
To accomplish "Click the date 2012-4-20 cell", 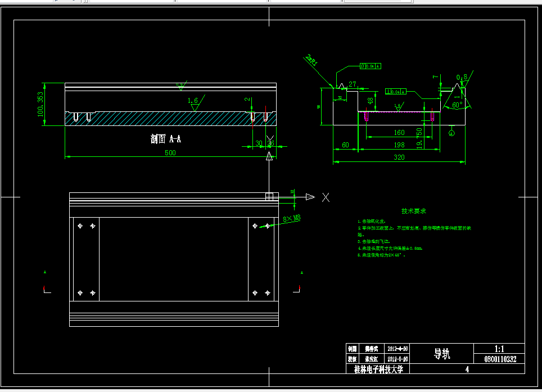I will point(397,349).
